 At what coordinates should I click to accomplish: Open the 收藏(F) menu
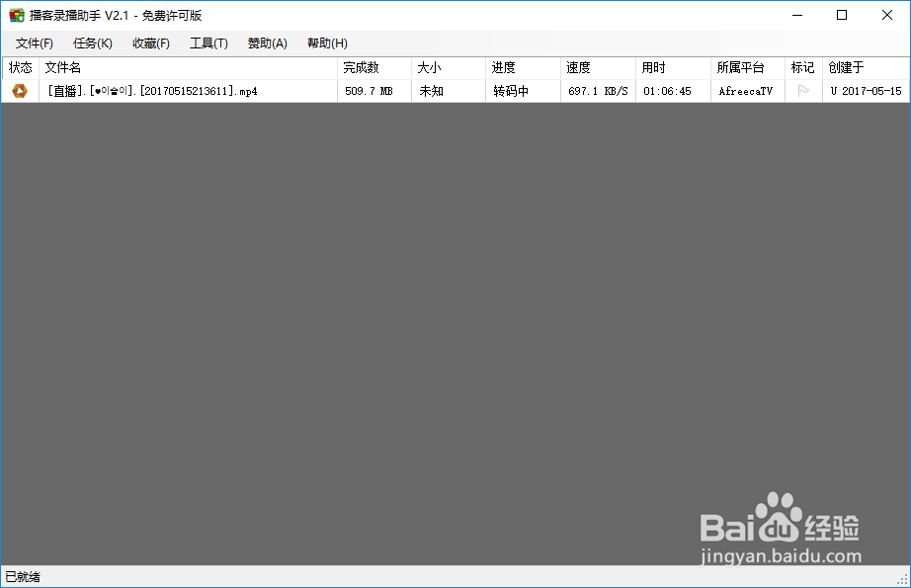pyautogui.click(x=150, y=42)
